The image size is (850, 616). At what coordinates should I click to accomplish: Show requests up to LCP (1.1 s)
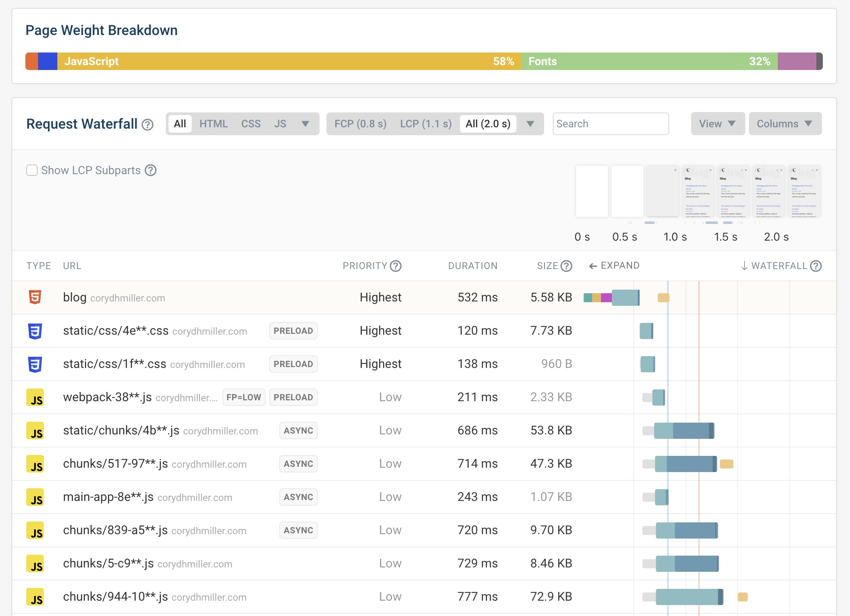coord(426,124)
